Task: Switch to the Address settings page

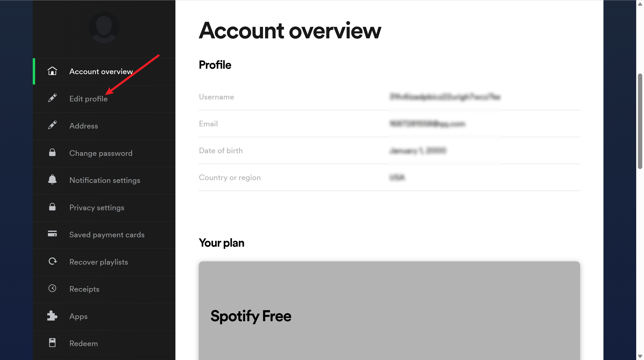Action: [x=83, y=126]
